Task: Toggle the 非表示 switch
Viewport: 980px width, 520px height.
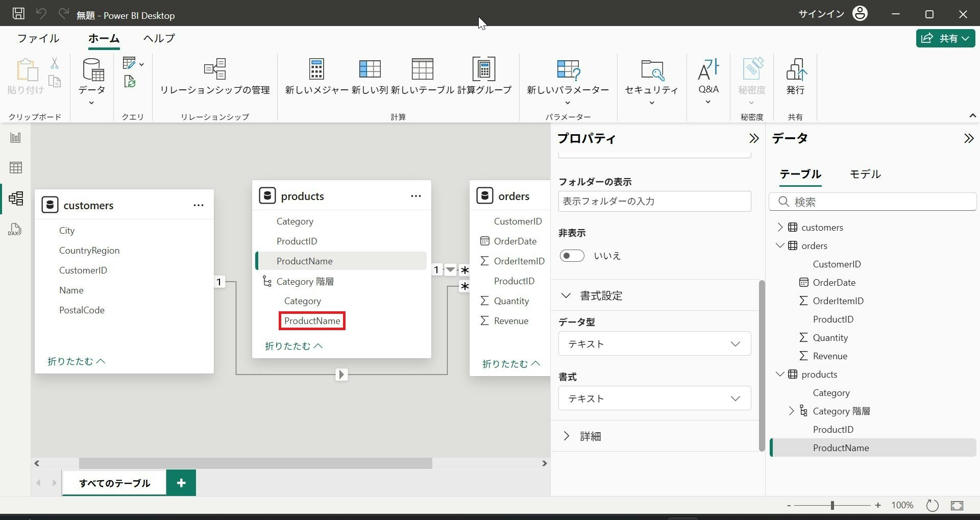Action: (x=572, y=256)
